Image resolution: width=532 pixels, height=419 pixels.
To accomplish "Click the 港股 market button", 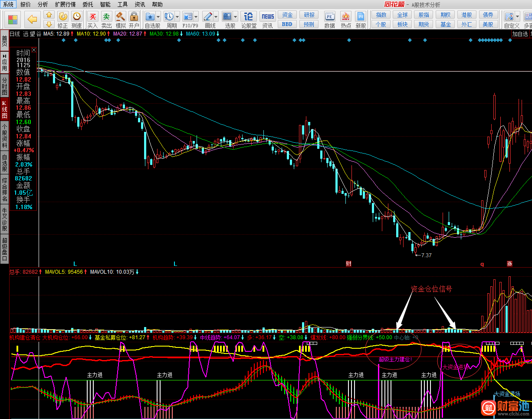I will [467, 15].
